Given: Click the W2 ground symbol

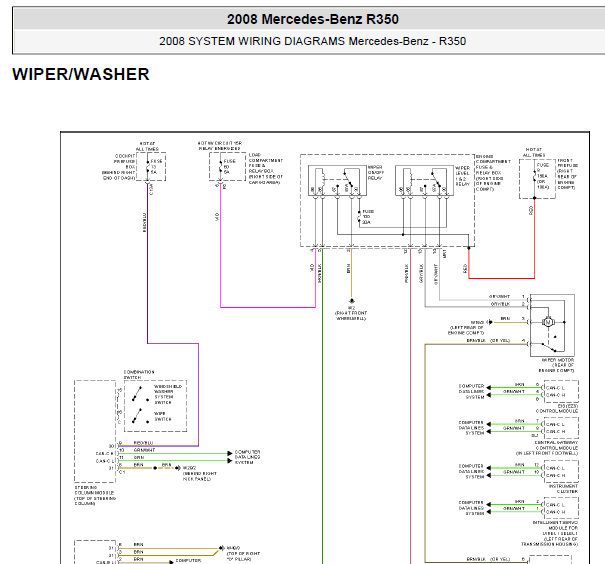Looking at the screenshot, I should pyautogui.click(x=351, y=301).
